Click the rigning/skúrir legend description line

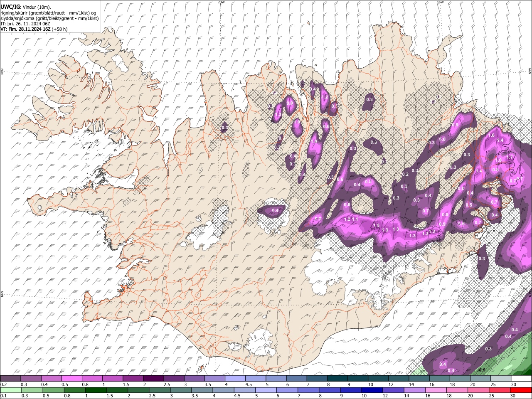48,13
